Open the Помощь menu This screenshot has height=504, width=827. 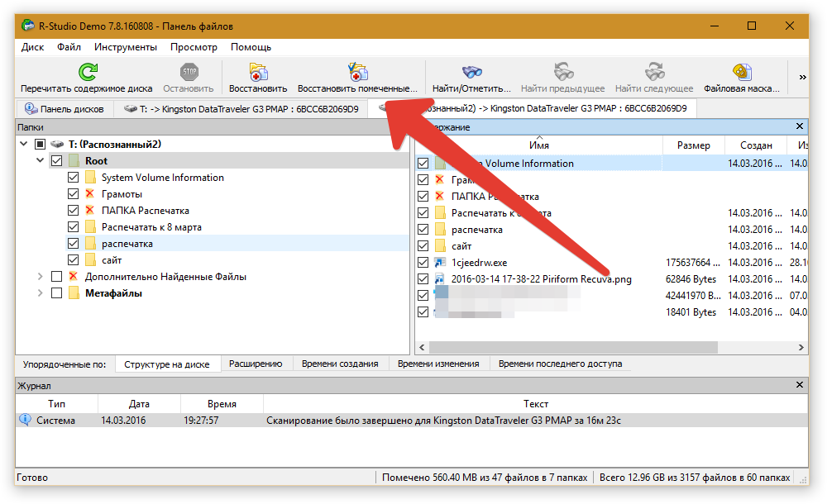point(251,47)
